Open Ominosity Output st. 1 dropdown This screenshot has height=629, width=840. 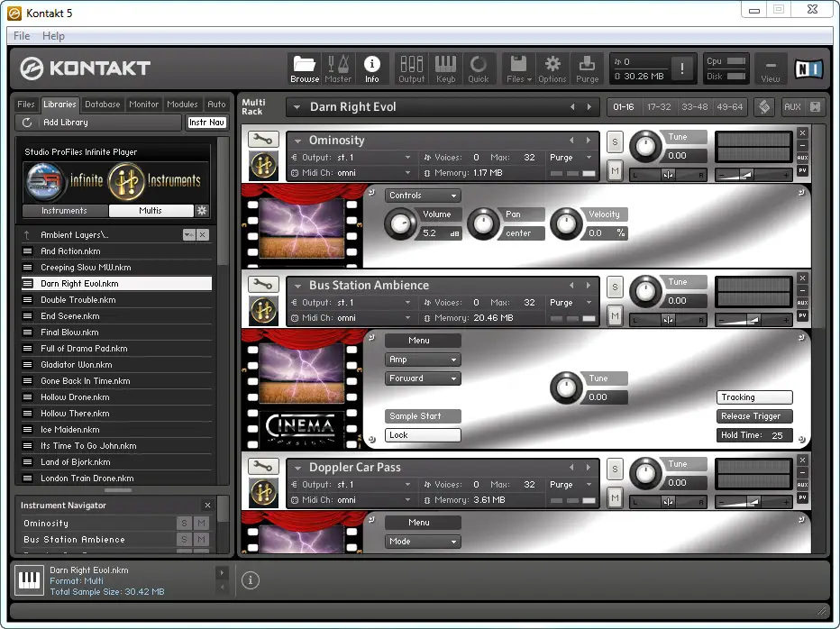[373, 158]
